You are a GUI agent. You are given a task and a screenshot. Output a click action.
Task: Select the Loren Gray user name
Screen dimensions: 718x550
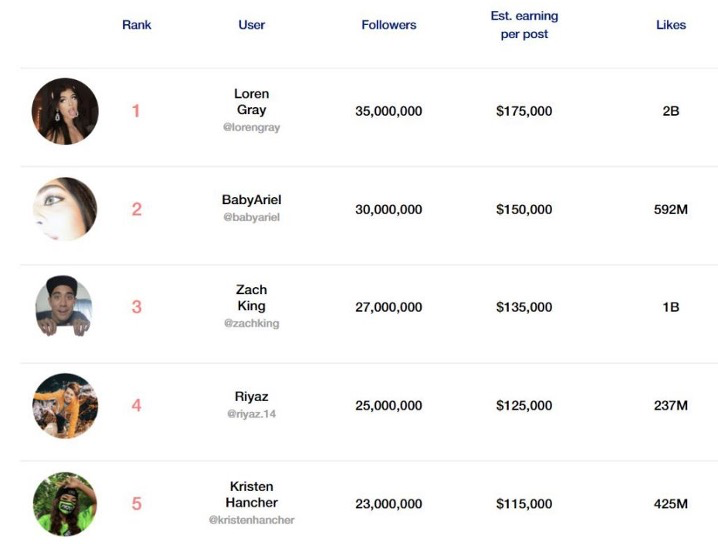(252, 102)
